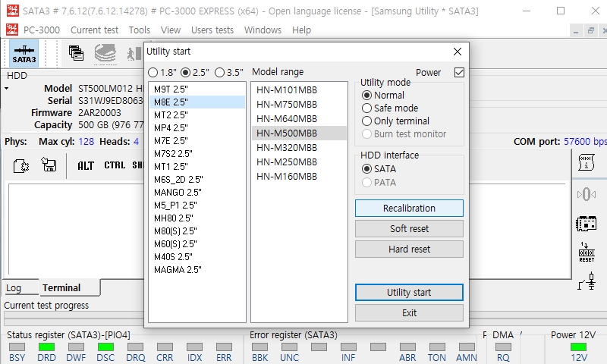Select model HN-M500MBB
This screenshot has width=607, height=364.
(299, 133)
